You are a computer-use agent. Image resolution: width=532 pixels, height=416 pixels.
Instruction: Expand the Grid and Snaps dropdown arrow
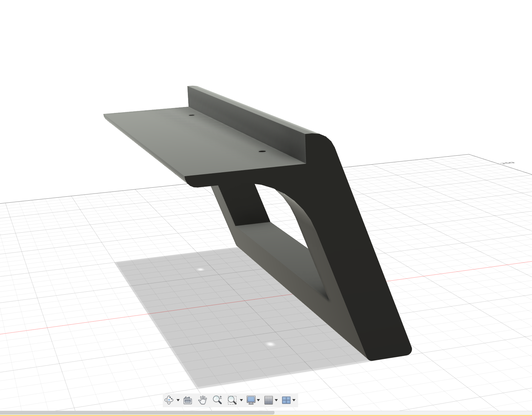pos(276,400)
